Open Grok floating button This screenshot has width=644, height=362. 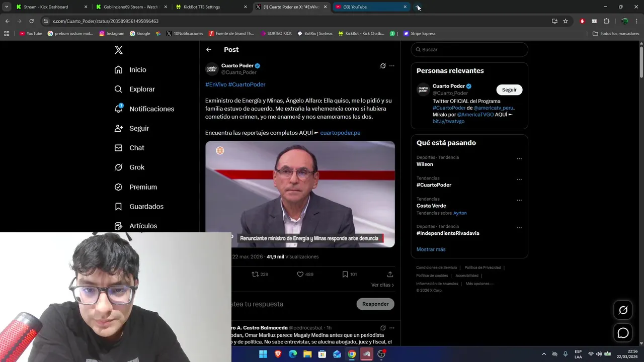tap(623, 310)
